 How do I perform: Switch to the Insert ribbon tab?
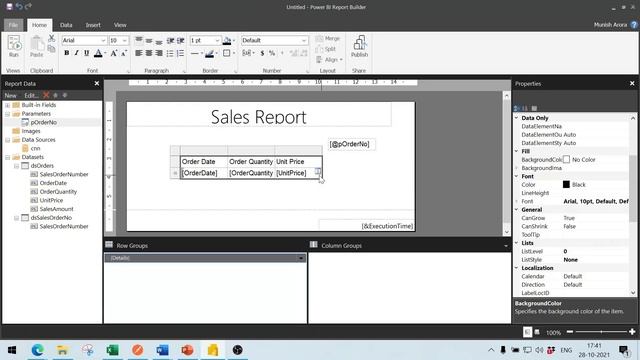click(93, 25)
